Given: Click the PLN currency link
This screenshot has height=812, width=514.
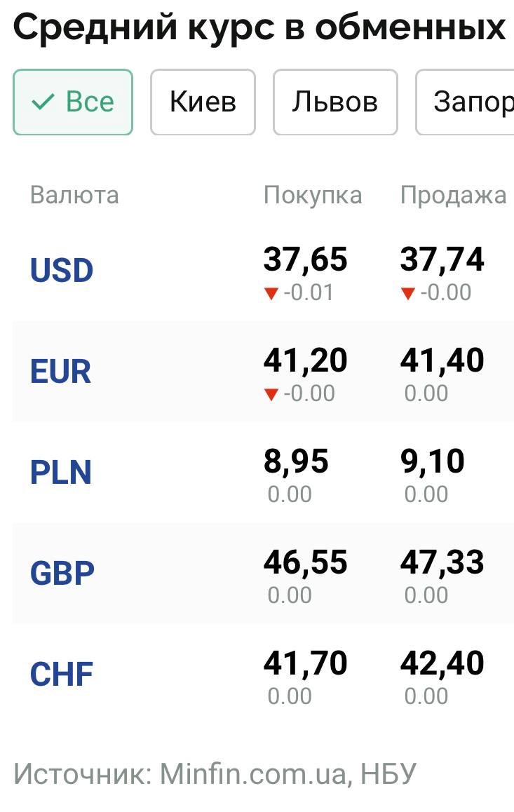Looking at the screenshot, I should pos(61,473).
